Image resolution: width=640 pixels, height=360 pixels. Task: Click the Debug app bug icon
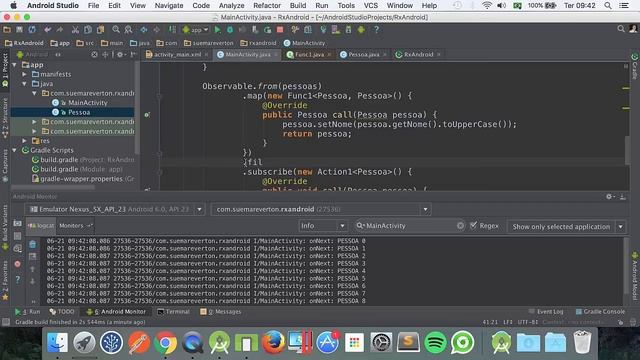coord(230,30)
